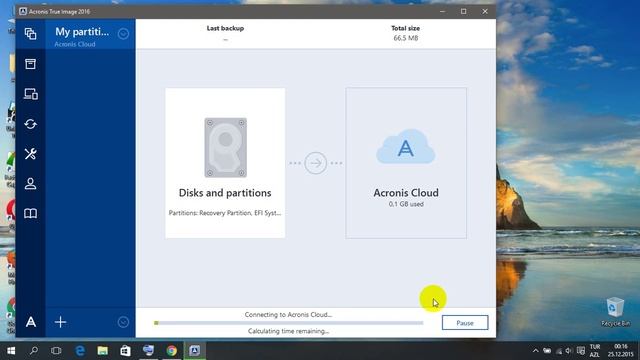Click Acronis True Image taskbar icon
Viewport: 640px width, 360px height.
[195, 351]
